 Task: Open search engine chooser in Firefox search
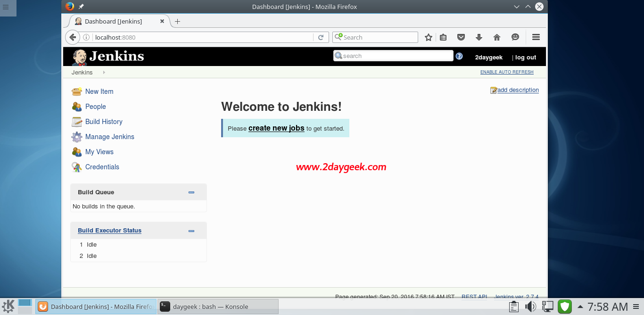tap(339, 37)
